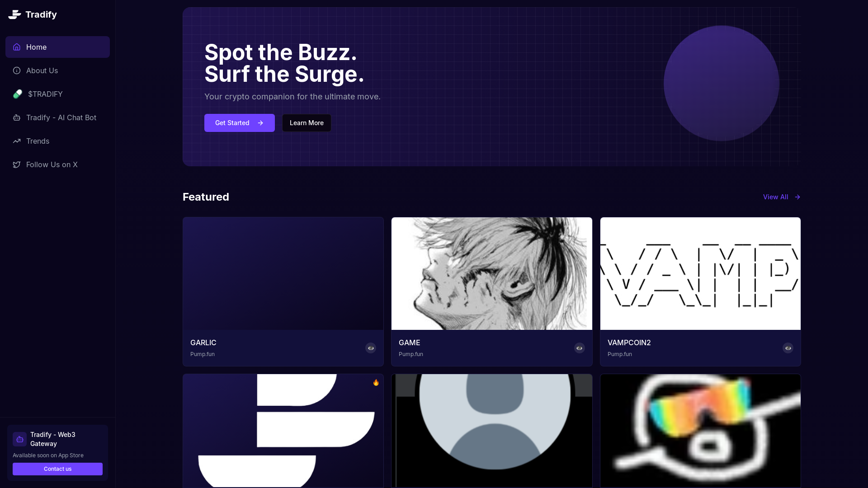The image size is (868, 488).
Task: Click the Get Started button
Action: point(240,123)
